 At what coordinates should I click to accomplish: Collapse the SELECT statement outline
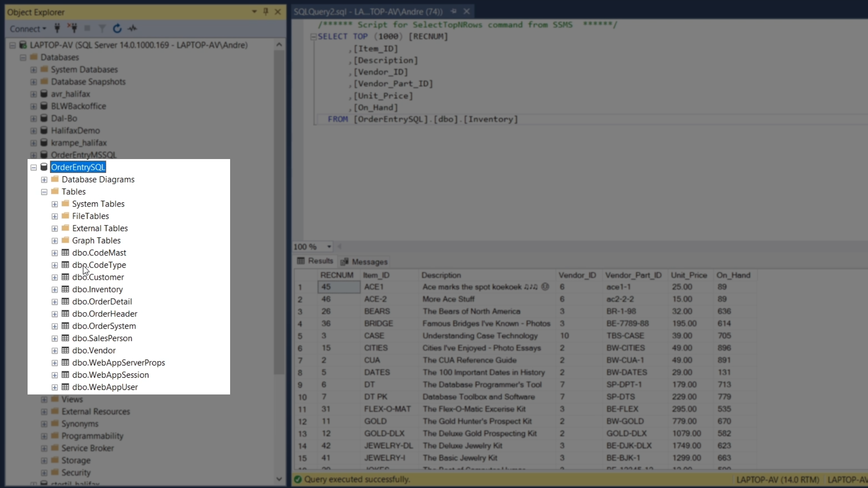pyautogui.click(x=313, y=37)
